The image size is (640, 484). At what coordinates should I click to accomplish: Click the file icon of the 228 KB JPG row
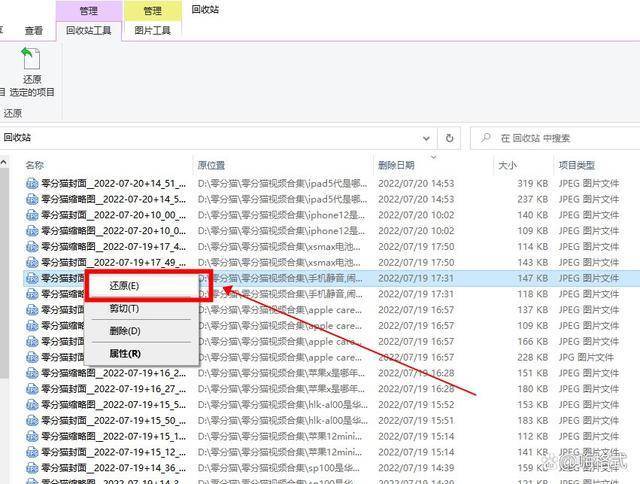[x=32, y=357]
